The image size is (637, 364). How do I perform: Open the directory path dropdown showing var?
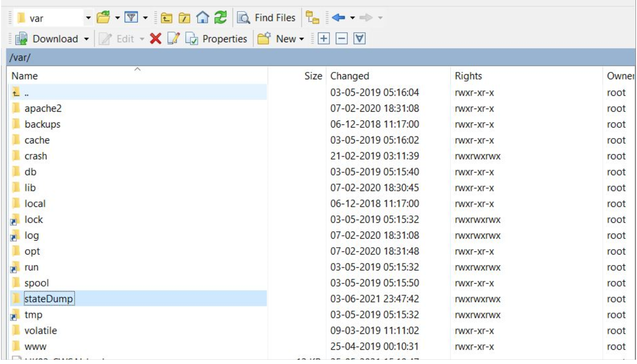click(88, 17)
